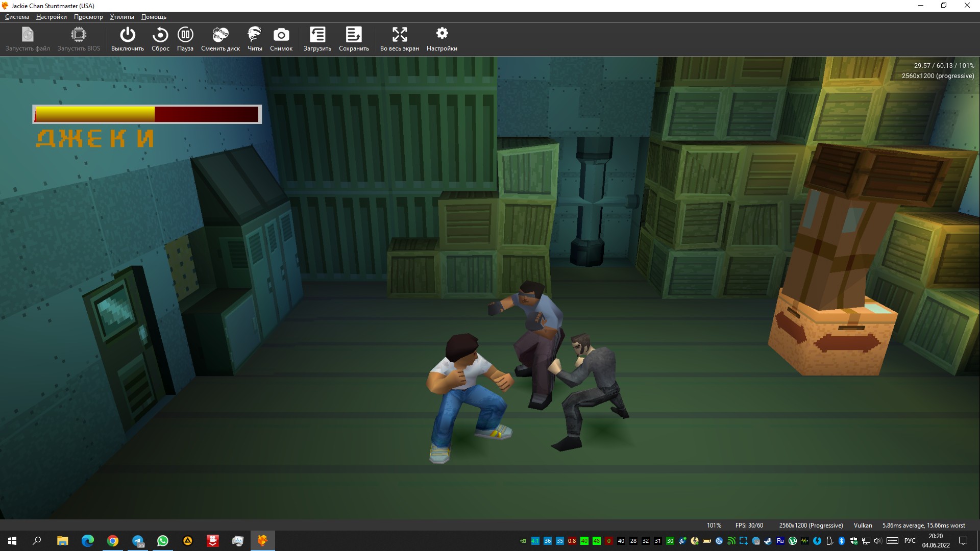Open the volume speaker tray icon
This screenshot has height=551, width=980.
pyautogui.click(x=878, y=541)
